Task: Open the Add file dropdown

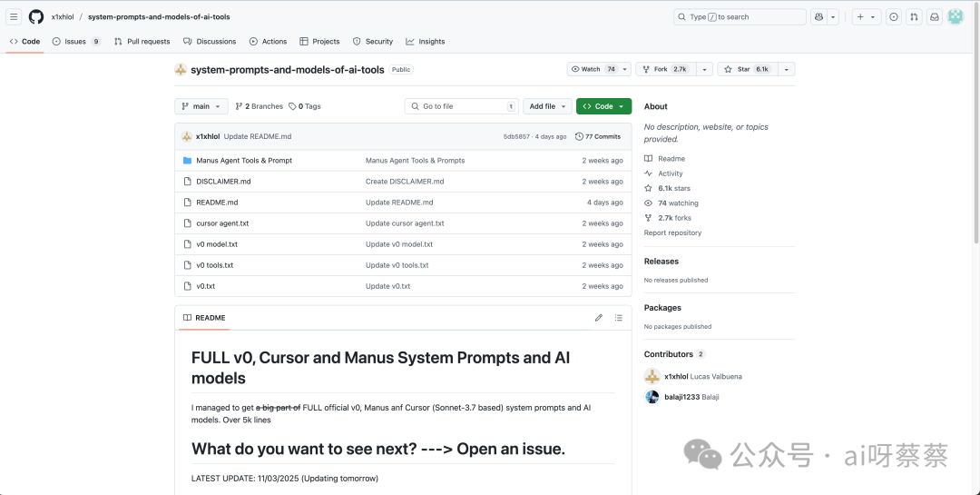Action: 547,106
